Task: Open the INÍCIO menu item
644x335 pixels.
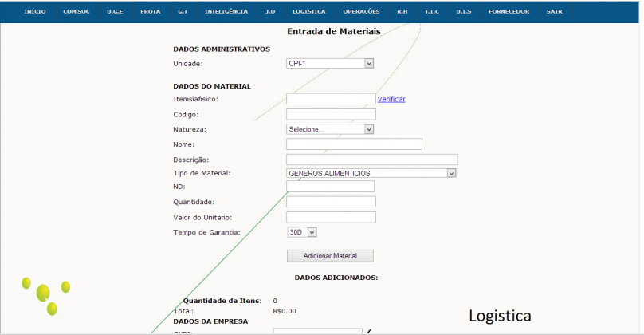Action: (x=34, y=12)
